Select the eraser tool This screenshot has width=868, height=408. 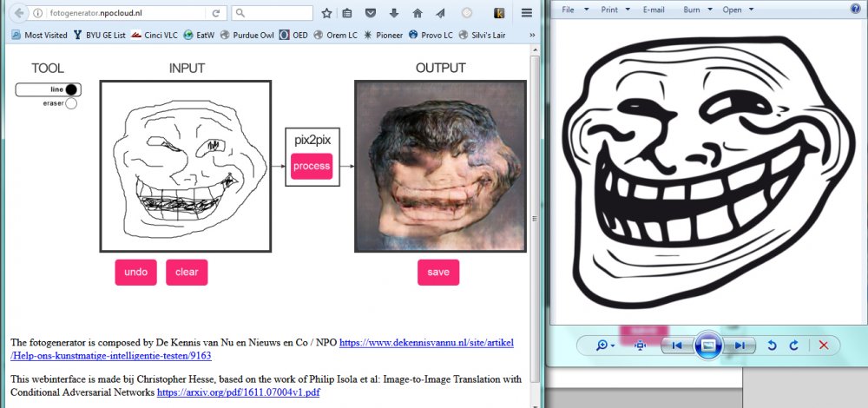pyautogui.click(x=60, y=103)
